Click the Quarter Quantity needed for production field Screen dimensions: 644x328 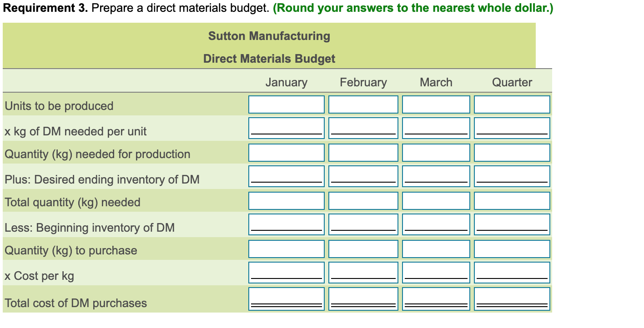tap(512, 152)
